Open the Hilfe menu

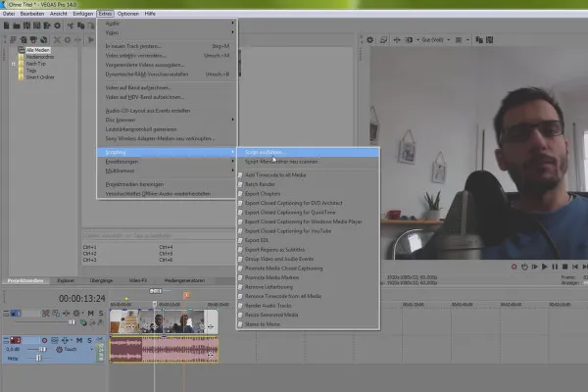tap(150, 14)
